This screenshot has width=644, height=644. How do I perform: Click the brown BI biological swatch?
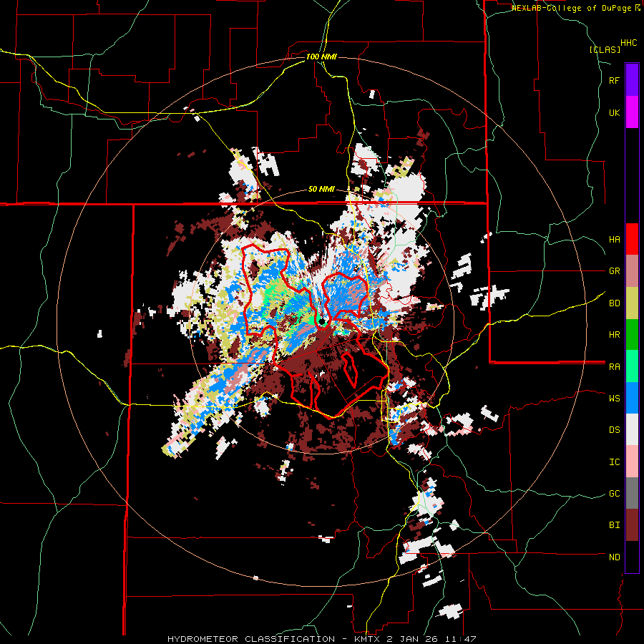click(632, 525)
